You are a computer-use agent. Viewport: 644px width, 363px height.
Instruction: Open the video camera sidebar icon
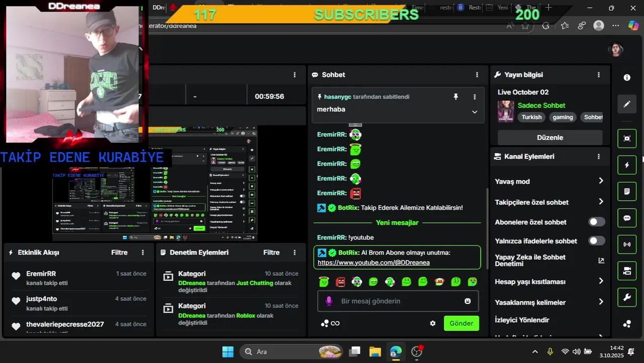(627, 271)
